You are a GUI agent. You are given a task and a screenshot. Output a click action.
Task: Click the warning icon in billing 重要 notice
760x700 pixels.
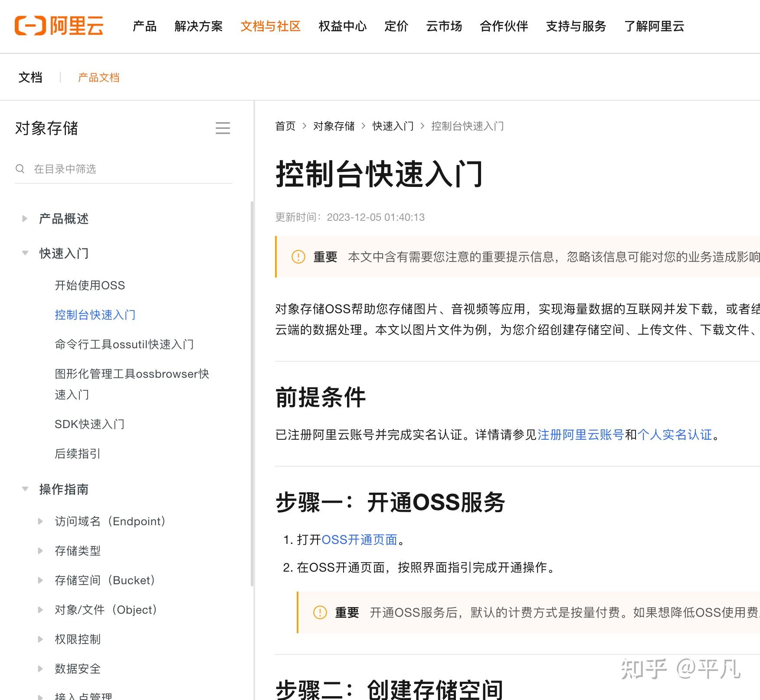(x=320, y=612)
